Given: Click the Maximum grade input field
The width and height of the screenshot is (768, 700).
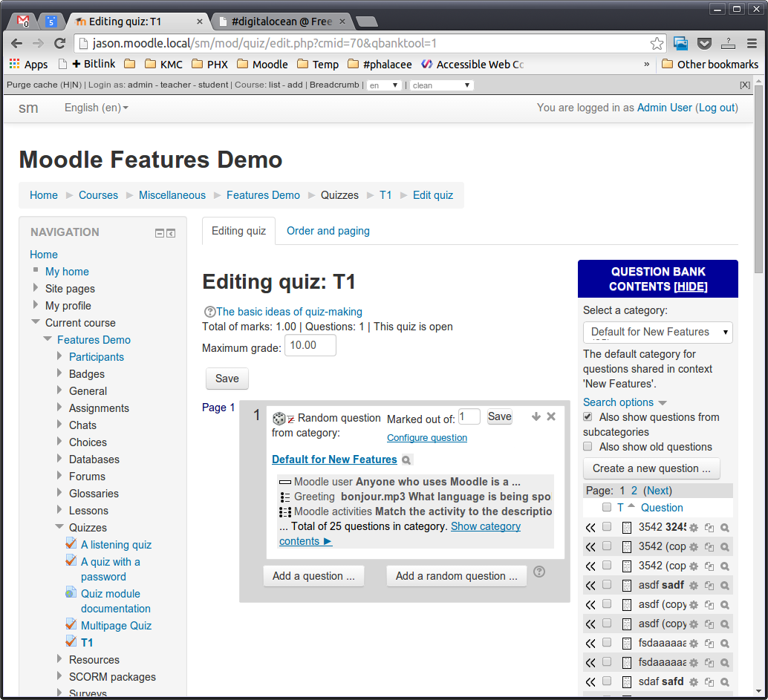Looking at the screenshot, I should (310, 345).
